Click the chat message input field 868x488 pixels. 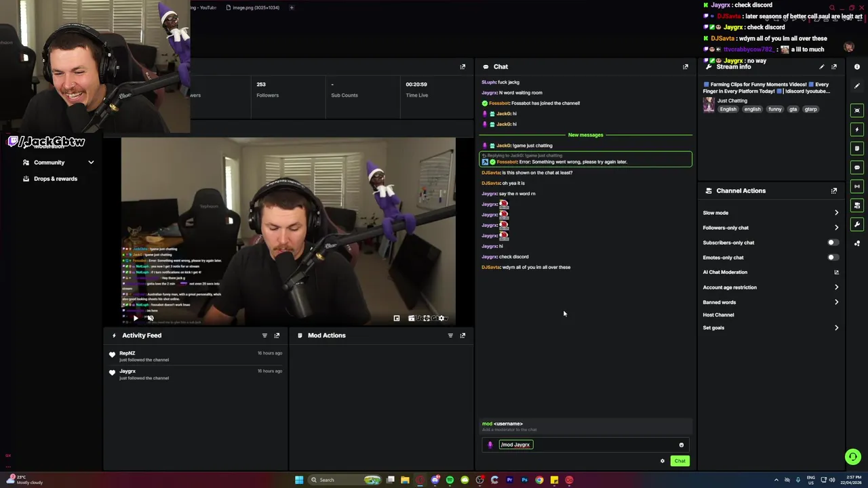tap(585, 445)
